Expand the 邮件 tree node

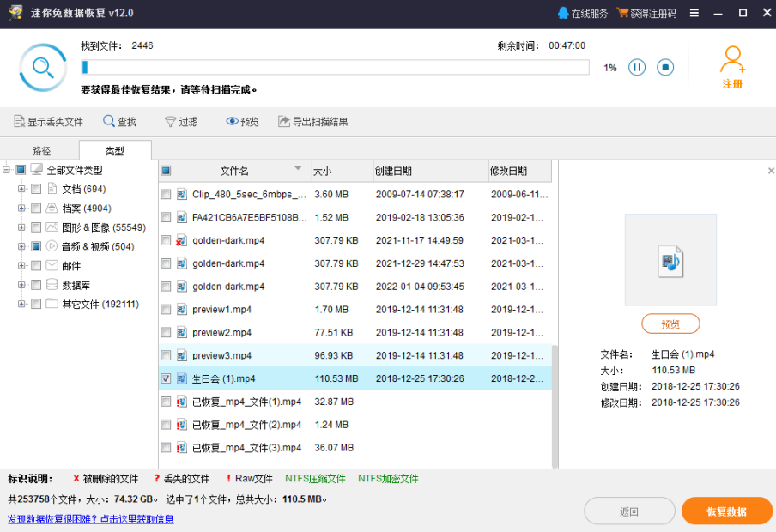click(x=21, y=266)
